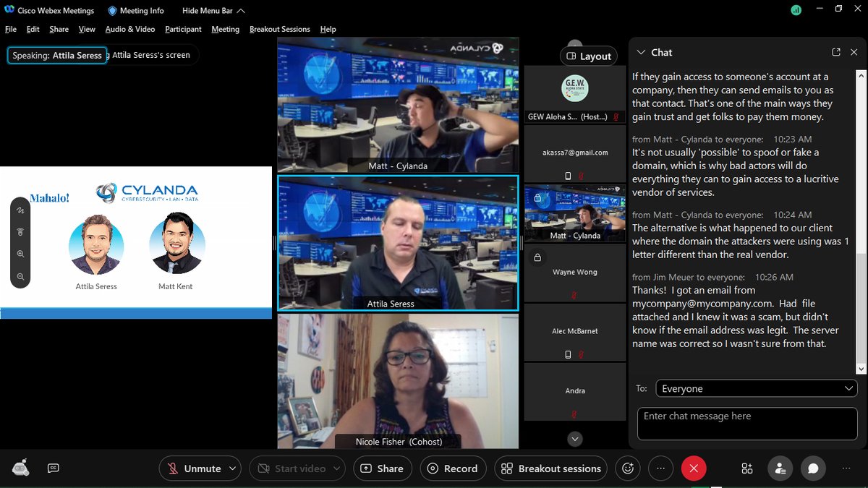Open the Edit menu

(x=33, y=29)
